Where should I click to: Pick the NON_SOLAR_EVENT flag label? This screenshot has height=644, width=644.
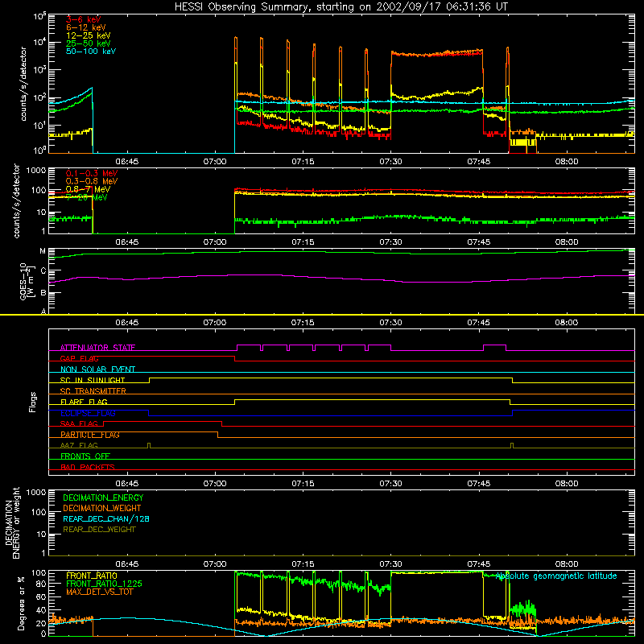tap(97, 369)
